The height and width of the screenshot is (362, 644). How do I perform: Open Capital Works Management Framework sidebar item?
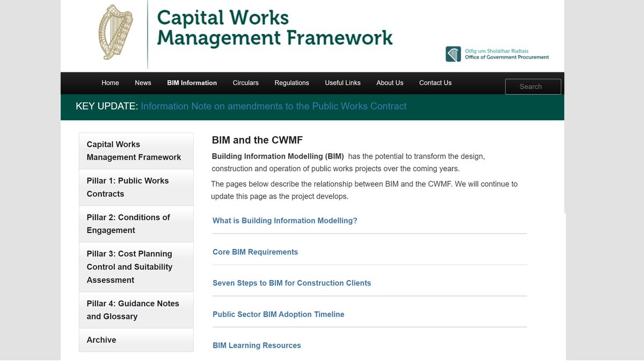pos(136,151)
